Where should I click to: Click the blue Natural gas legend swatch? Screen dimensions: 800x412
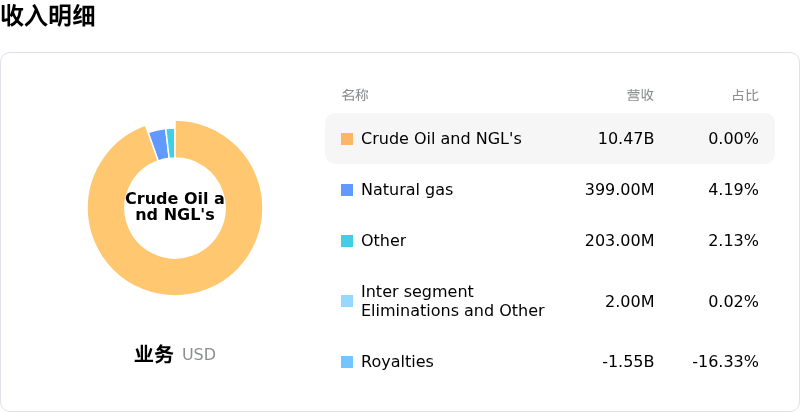pyautogui.click(x=347, y=190)
